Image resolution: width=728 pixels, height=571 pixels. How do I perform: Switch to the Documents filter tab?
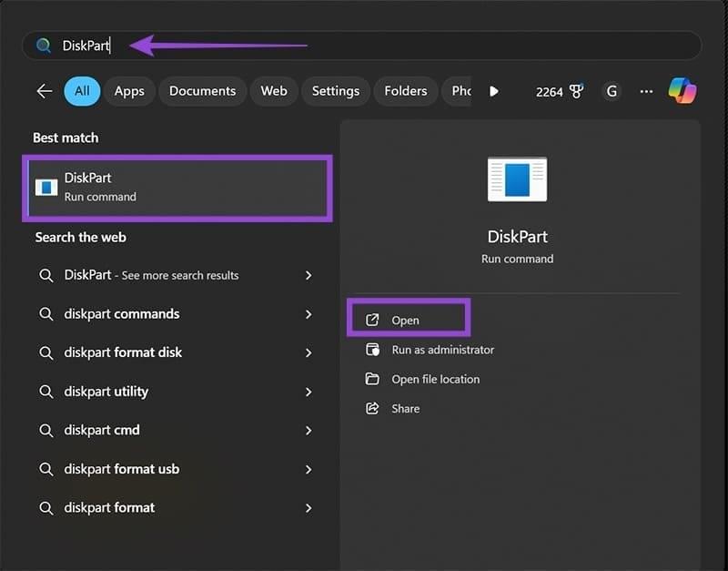(x=202, y=91)
